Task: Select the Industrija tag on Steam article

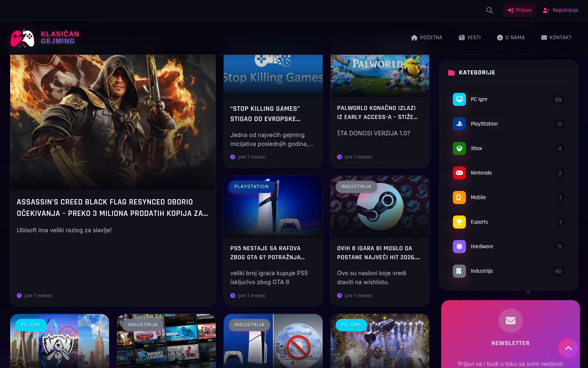Action: pos(356,186)
